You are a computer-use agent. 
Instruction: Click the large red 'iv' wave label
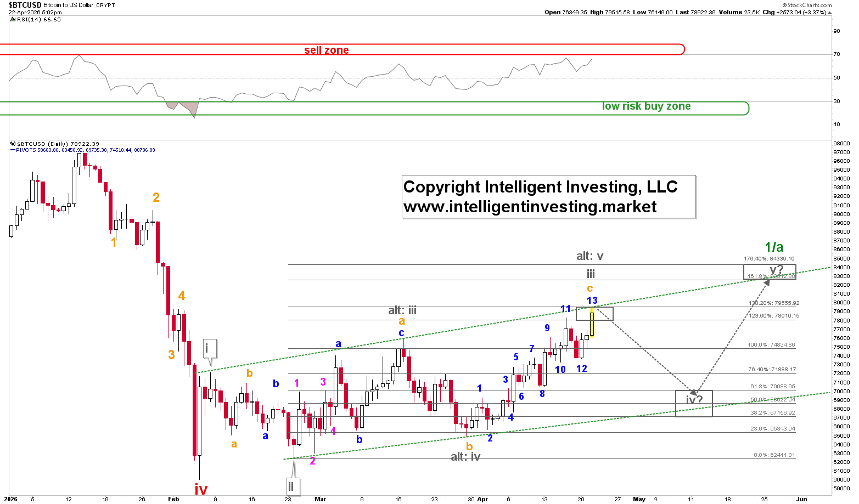[x=201, y=488]
